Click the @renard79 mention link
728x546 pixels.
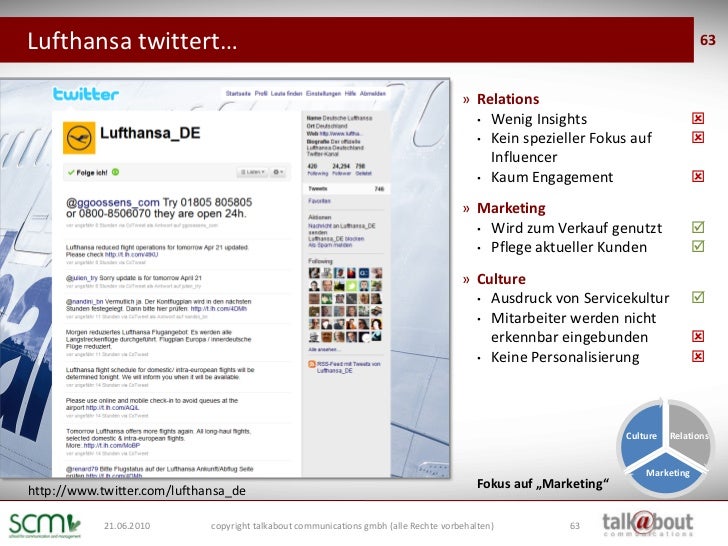pyautogui.click(x=82, y=469)
